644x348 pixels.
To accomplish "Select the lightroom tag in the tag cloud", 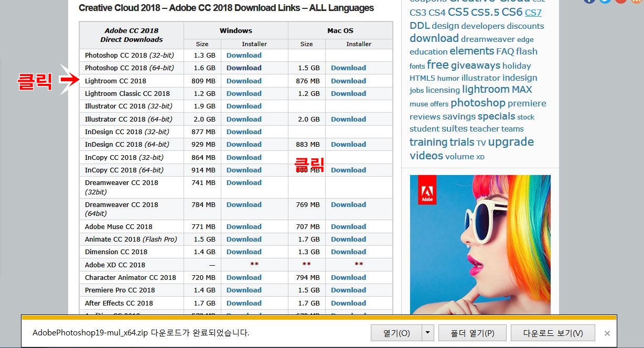I will [486, 90].
